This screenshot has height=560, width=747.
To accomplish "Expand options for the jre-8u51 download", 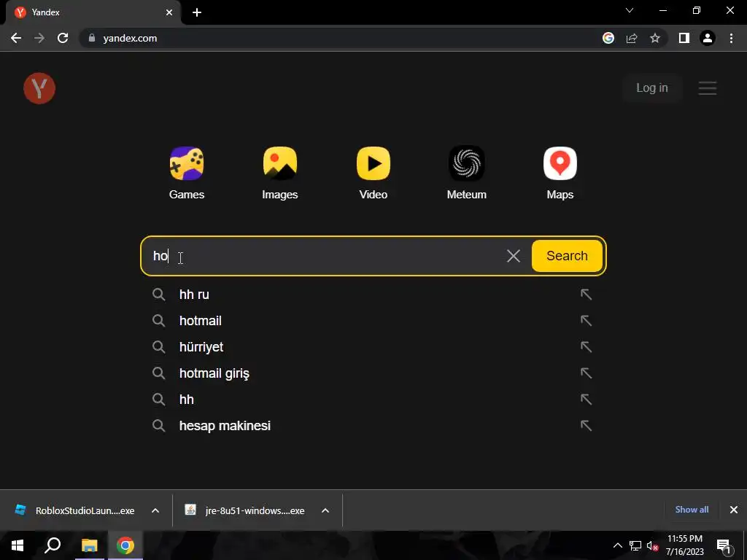I will (325, 510).
